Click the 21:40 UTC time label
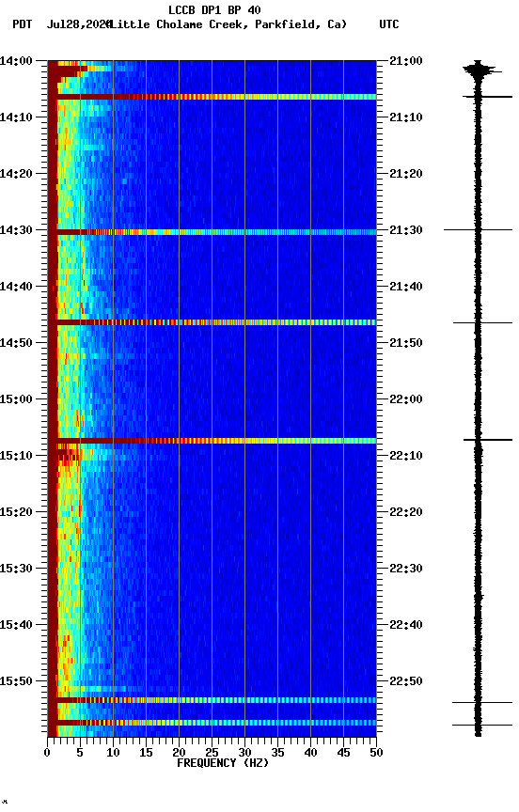Viewport: 519px width, 812px height. 406,287
